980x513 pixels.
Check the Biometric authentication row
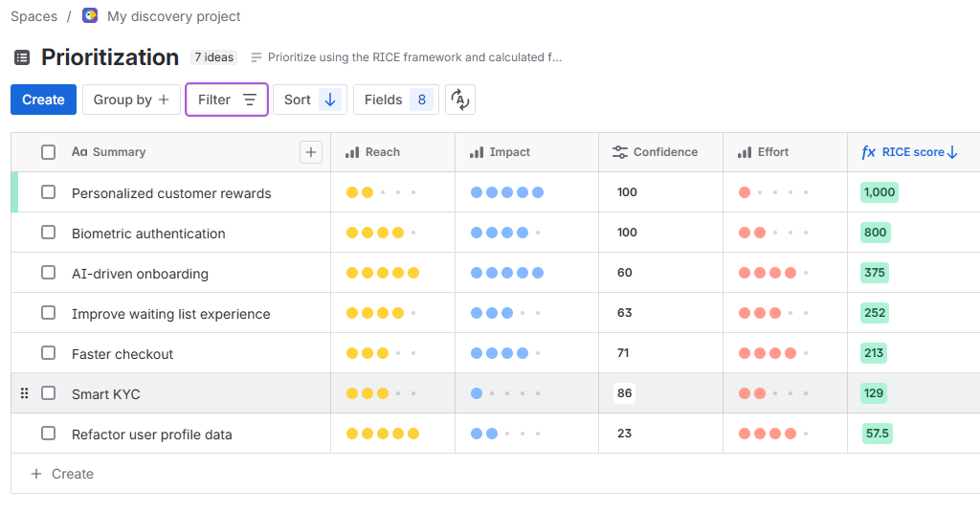tap(48, 233)
